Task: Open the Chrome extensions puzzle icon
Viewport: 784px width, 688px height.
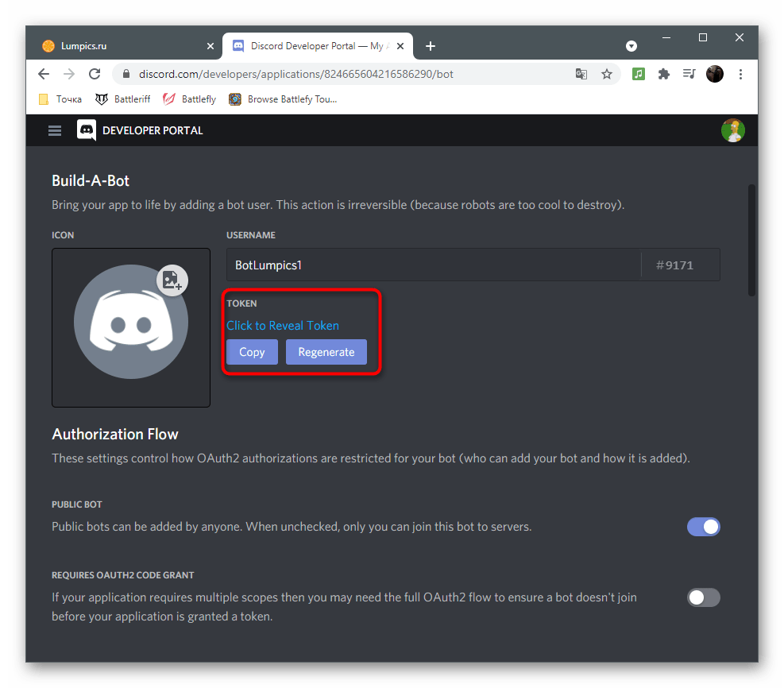Action: 663,73
